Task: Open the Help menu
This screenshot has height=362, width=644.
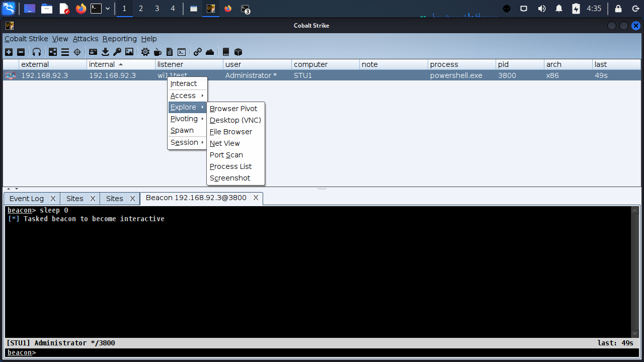Action: coord(149,39)
